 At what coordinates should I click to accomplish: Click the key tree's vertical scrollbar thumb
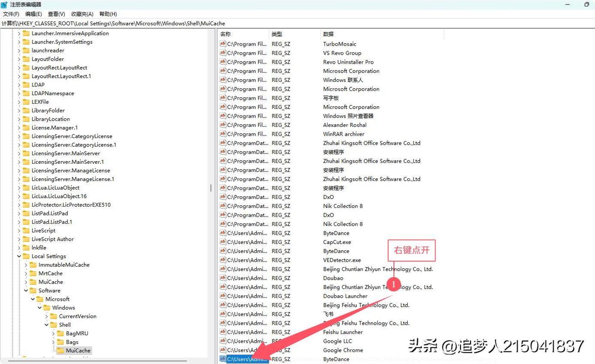coord(211,187)
